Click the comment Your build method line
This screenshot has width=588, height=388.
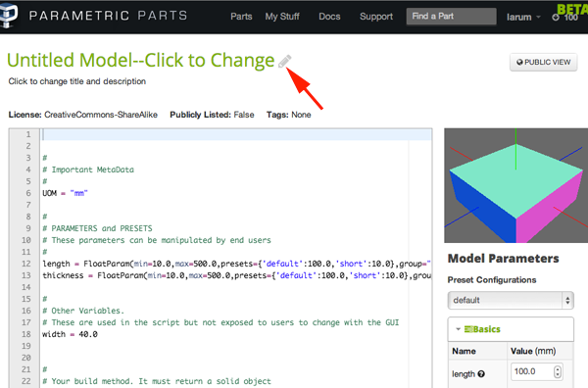click(x=157, y=381)
